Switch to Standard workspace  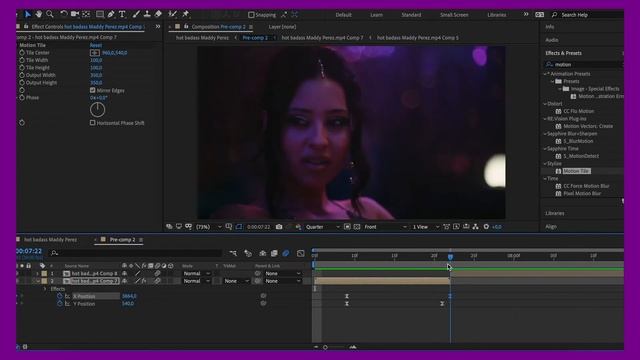click(411, 15)
